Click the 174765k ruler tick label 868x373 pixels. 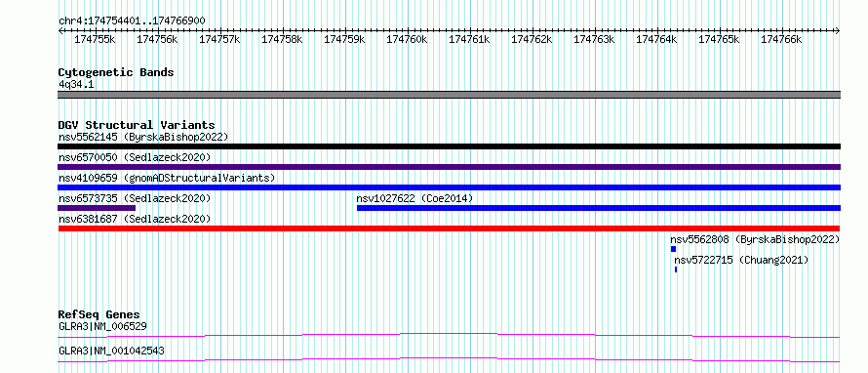pyautogui.click(x=719, y=39)
